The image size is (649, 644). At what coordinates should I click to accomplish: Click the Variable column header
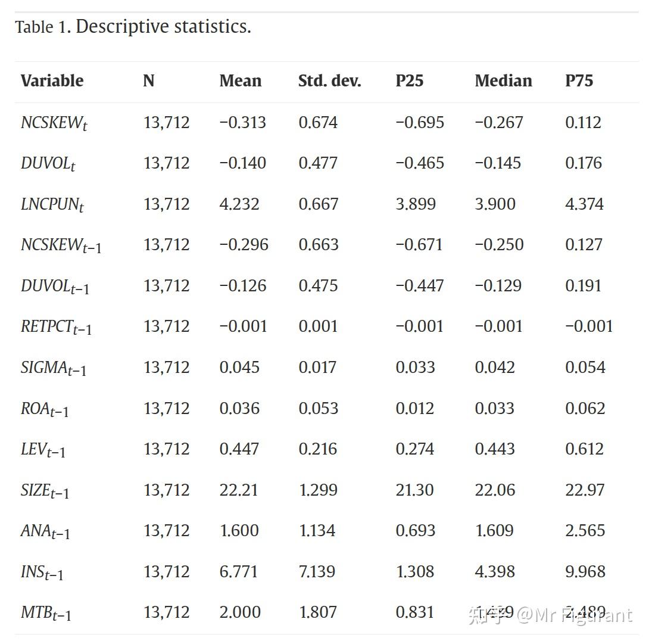coord(52,81)
